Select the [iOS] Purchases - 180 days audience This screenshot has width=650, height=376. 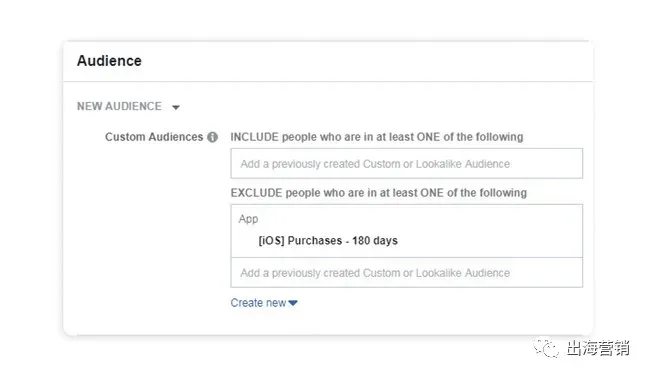328,240
